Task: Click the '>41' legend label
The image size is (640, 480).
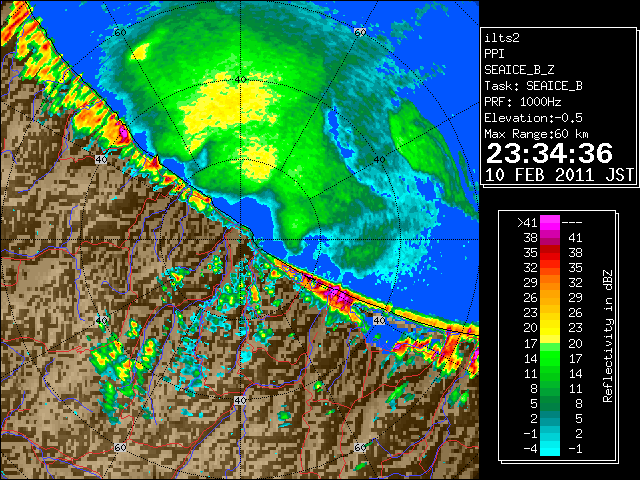Action: pyautogui.click(x=527, y=222)
